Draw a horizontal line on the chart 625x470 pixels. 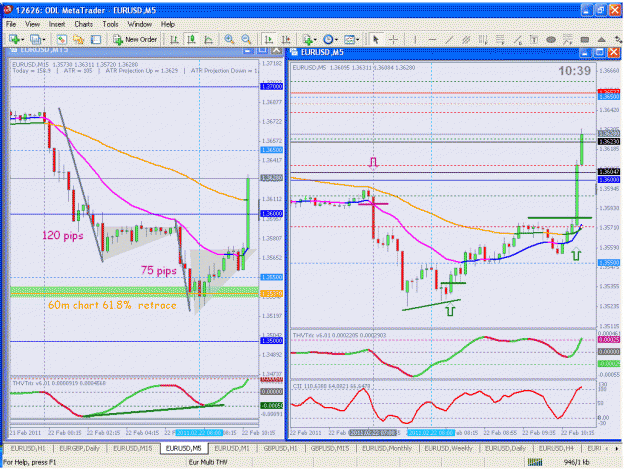click(432, 39)
